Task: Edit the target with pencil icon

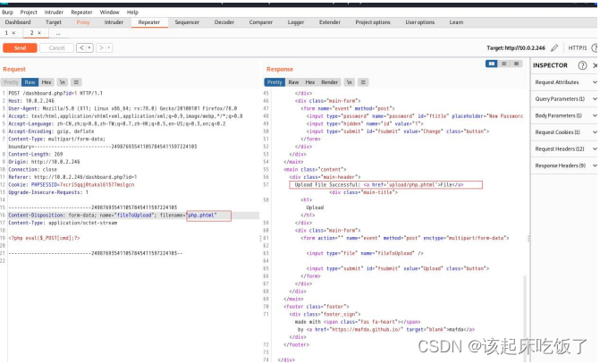Action: (x=554, y=47)
